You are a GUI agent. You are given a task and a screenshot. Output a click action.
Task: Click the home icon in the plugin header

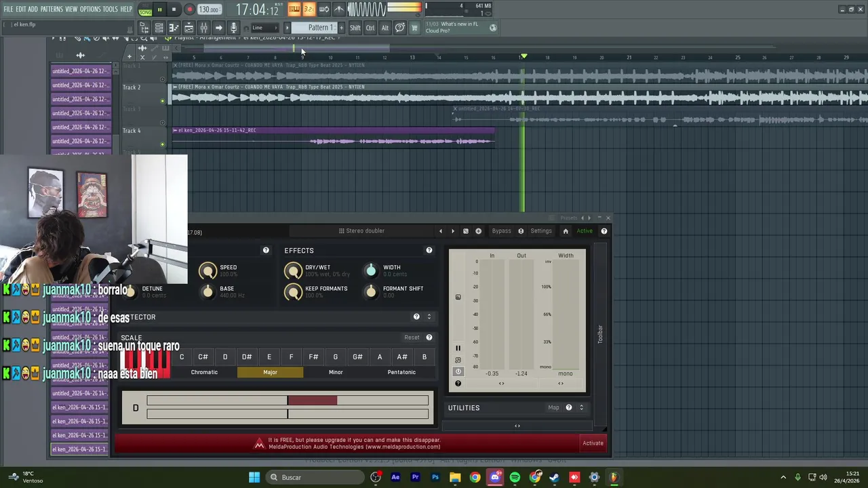[566, 231]
